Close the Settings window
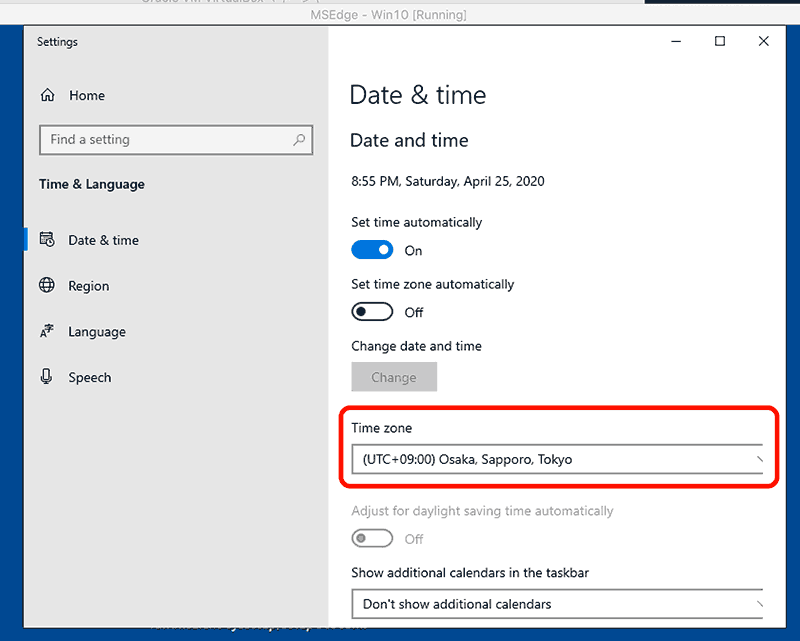This screenshot has height=641, width=800. click(x=764, y=42)
